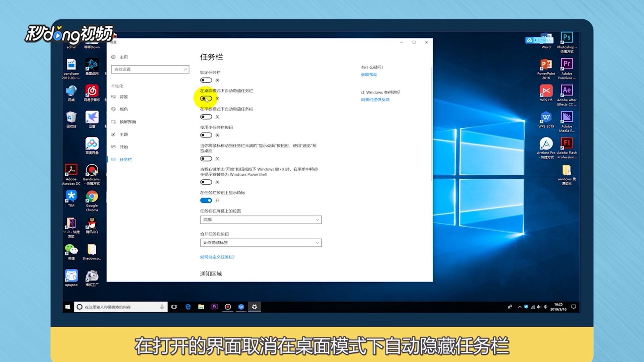Open the Google Chrome desktop icon
This screenshot has height=362, width=644.
click(92, 197)
